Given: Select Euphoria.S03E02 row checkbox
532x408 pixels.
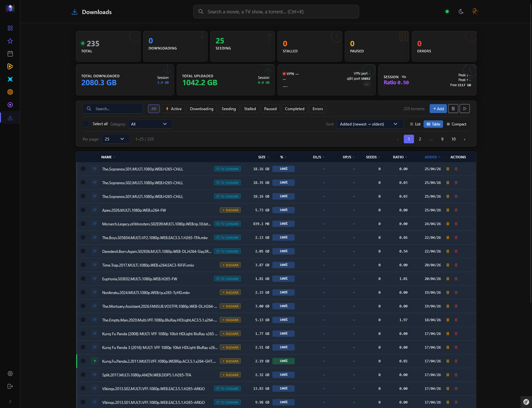Looking at the screenshot, I should coord(83,279).
